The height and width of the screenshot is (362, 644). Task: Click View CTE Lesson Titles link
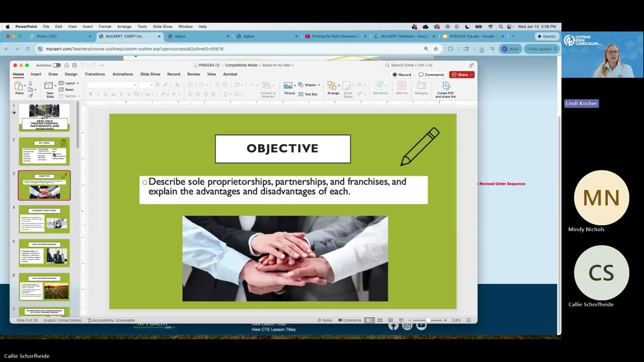273,329
